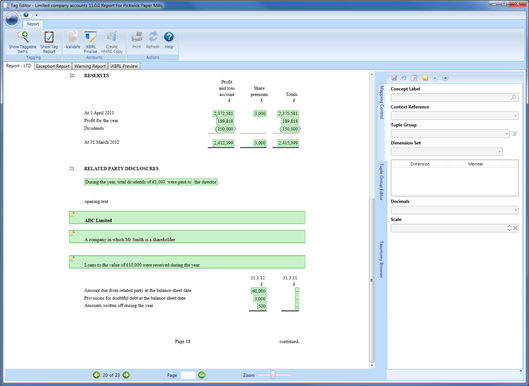Click the Scale input field
Viewport: 529px width, 386px height.
454,228
